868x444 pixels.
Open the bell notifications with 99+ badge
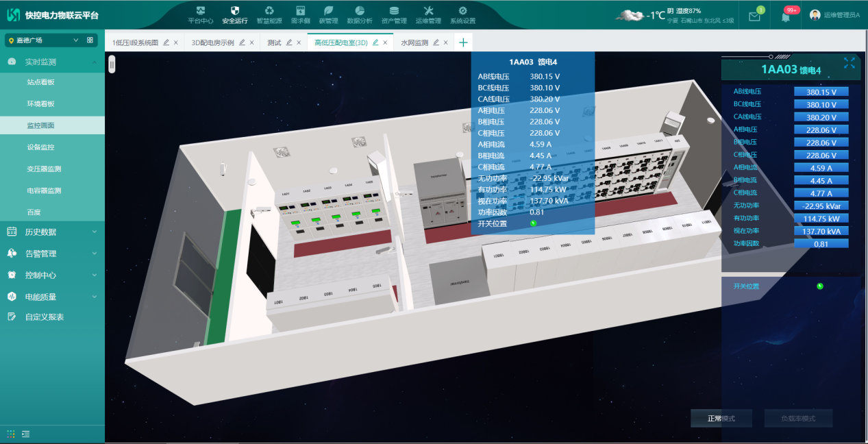pos(785,16)
